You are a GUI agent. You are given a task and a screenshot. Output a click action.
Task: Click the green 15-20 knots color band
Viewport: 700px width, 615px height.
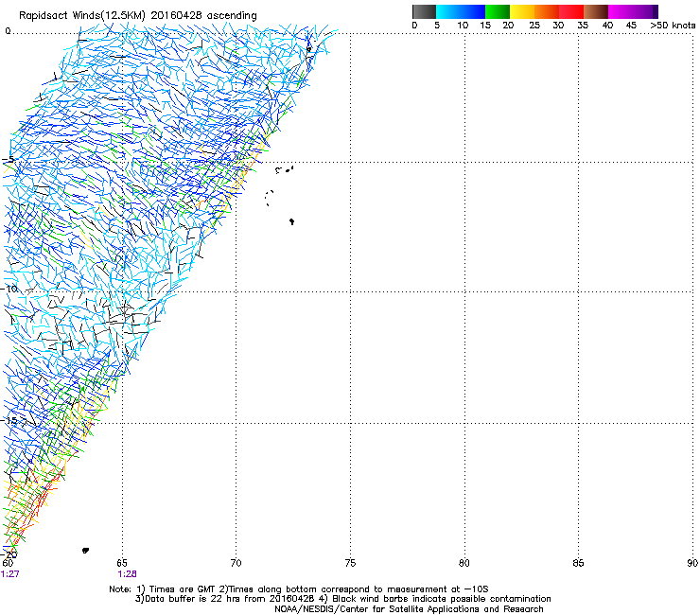[x=498, y=11]
